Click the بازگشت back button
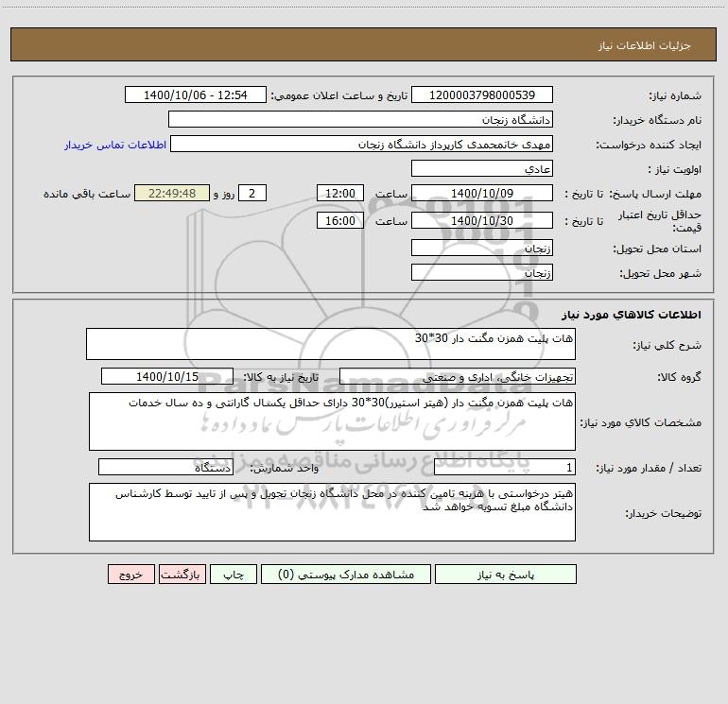This screenshot has height=704, width=728. pos(182,575)
